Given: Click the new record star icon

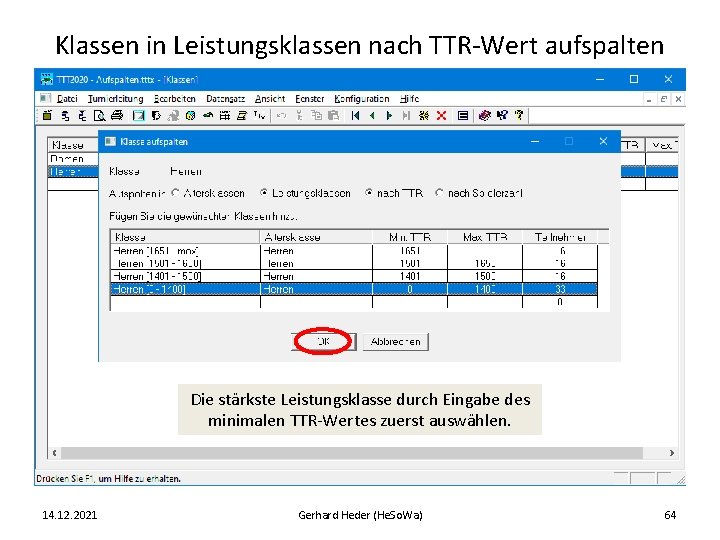Looking at the screenshot, I should point(424,116).
